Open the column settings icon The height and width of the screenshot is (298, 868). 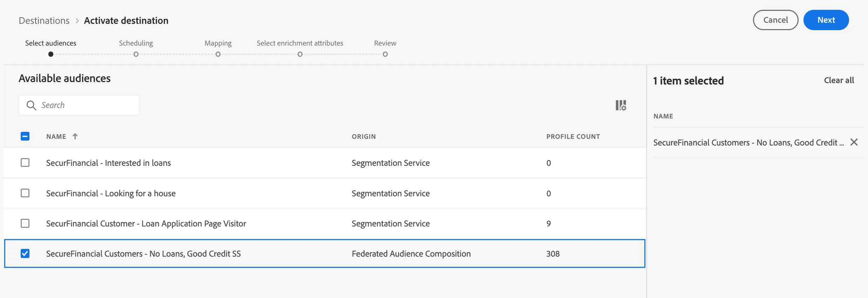(x=621, y=105)
